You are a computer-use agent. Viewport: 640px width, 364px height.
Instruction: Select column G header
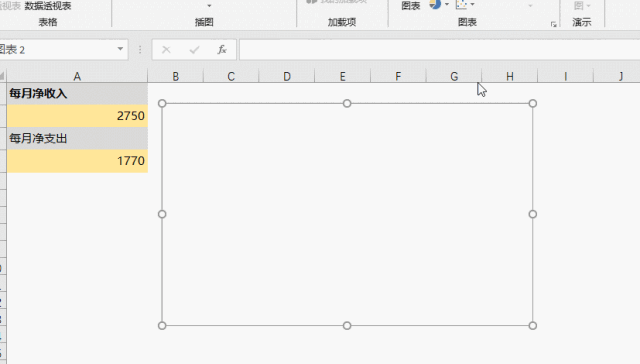click(454, 76)
